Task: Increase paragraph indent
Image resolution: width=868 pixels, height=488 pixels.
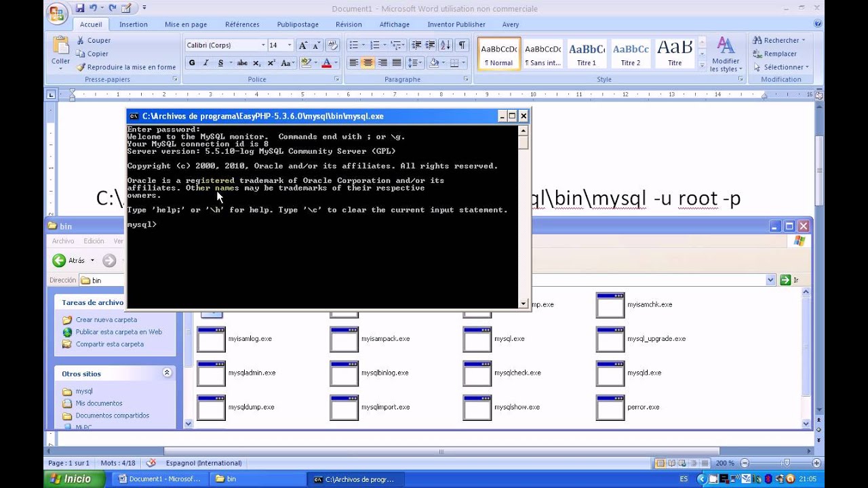Action: coord(430,45)
